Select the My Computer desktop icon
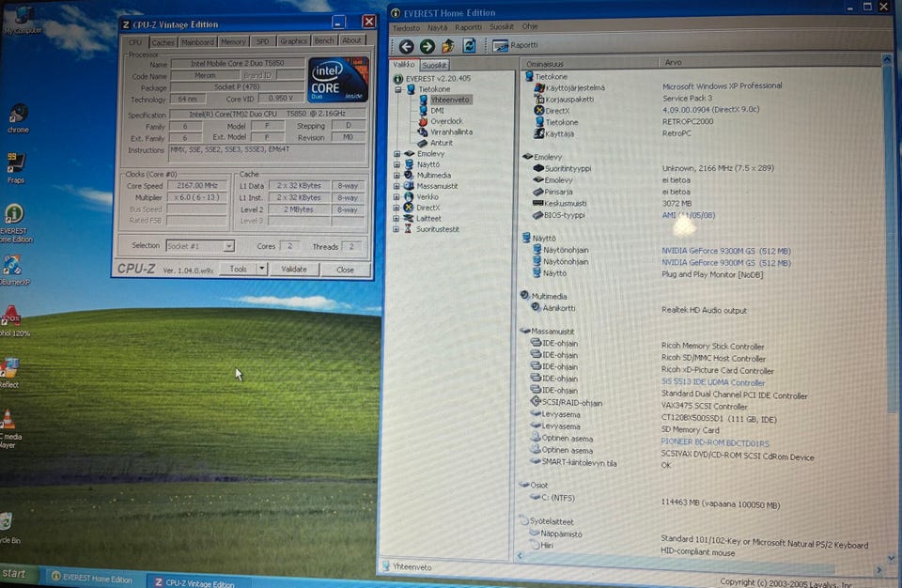 coord(22,20)
